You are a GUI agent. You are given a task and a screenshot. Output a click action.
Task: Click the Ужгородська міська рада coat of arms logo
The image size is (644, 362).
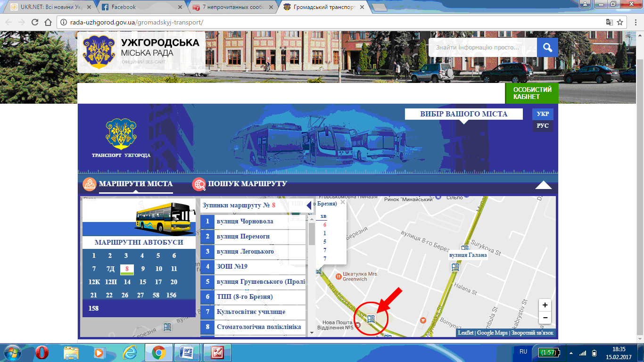tap(99, 51)
